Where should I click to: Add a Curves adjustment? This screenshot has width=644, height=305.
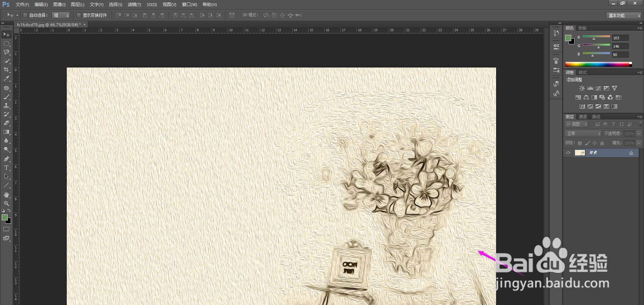coord(598,88)
